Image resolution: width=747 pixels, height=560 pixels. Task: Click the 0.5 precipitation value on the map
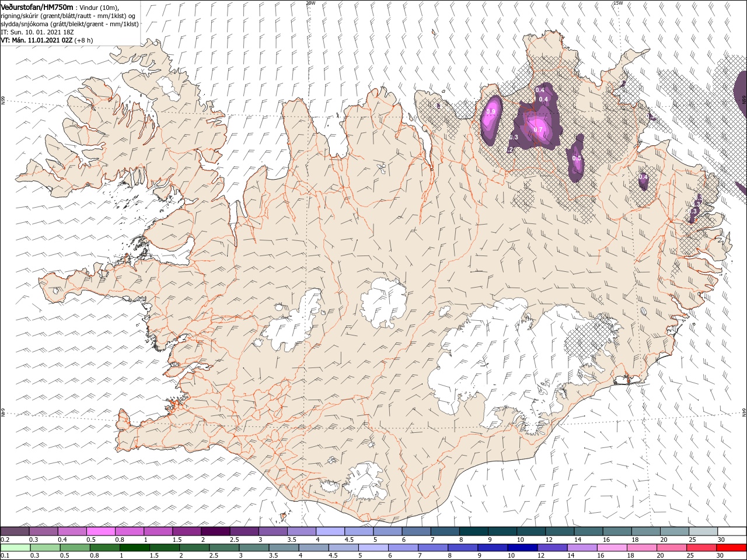tap(577, 158)
